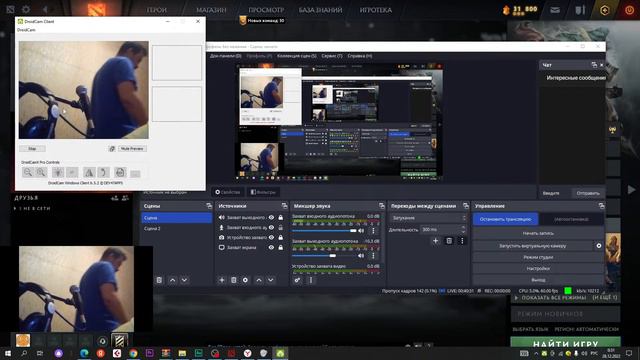Mute input audio capture in mixer
This screenshot has width=640, height=360.
tap(361, 231)
